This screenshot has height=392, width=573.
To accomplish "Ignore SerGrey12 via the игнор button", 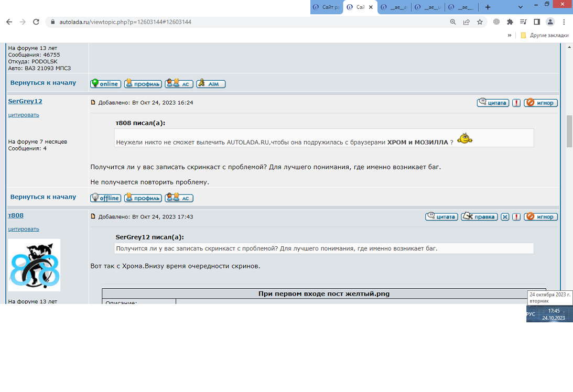I will tap(541, 103).
